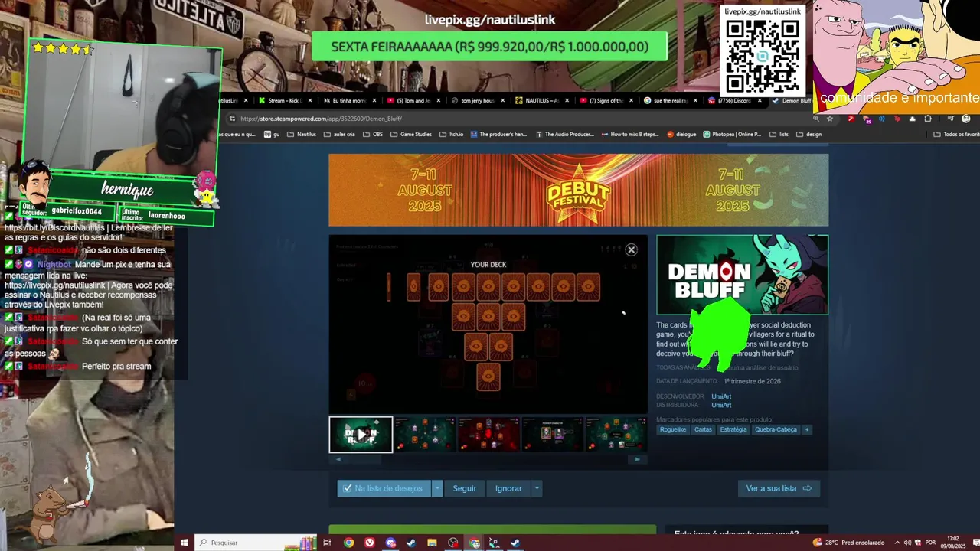Viewport: 980px width, 551px height.
Task: Open the UmiArt distributor link
Action: pos(721,405)
